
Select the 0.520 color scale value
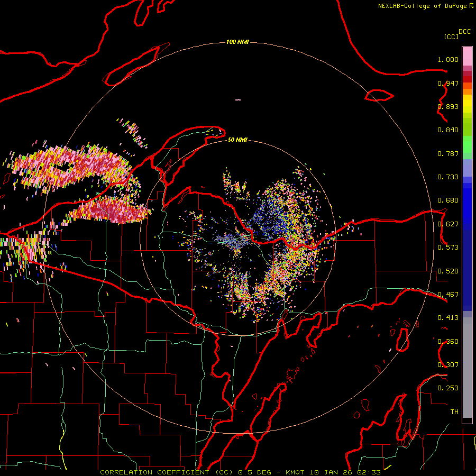tap(448, 271)
